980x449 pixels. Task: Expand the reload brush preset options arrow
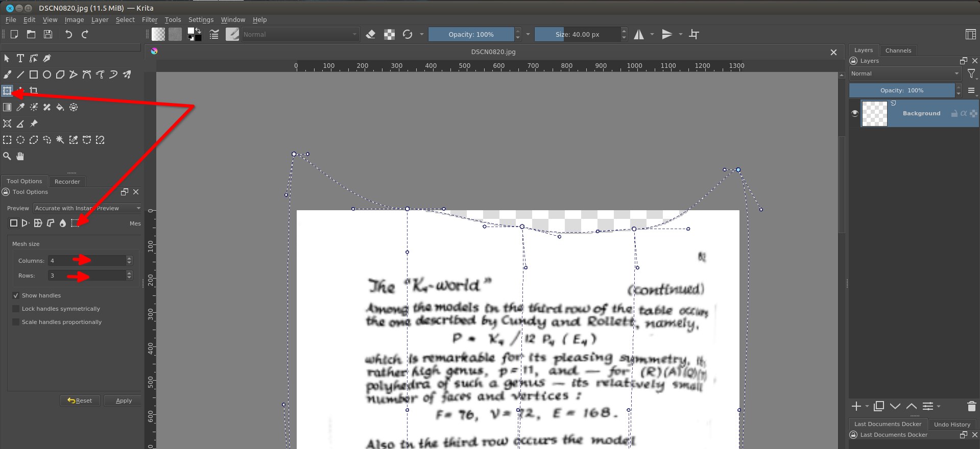coord(421,34)
